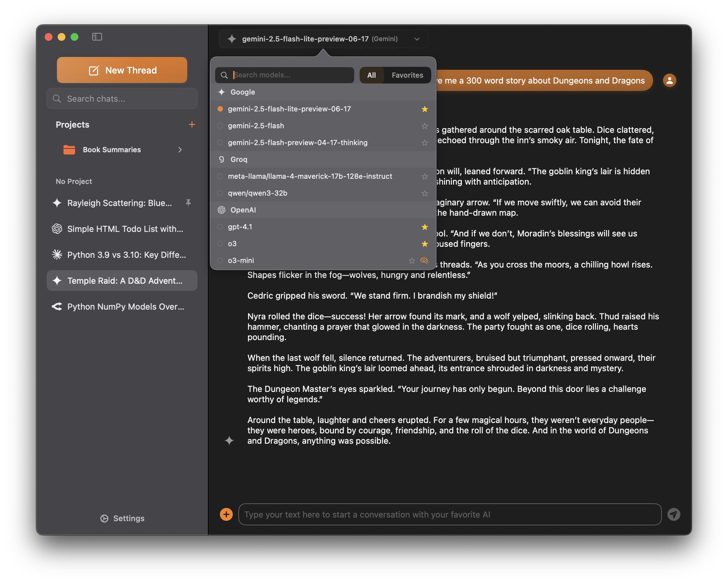Click the attachment plus icon near input

pos(226,514)
